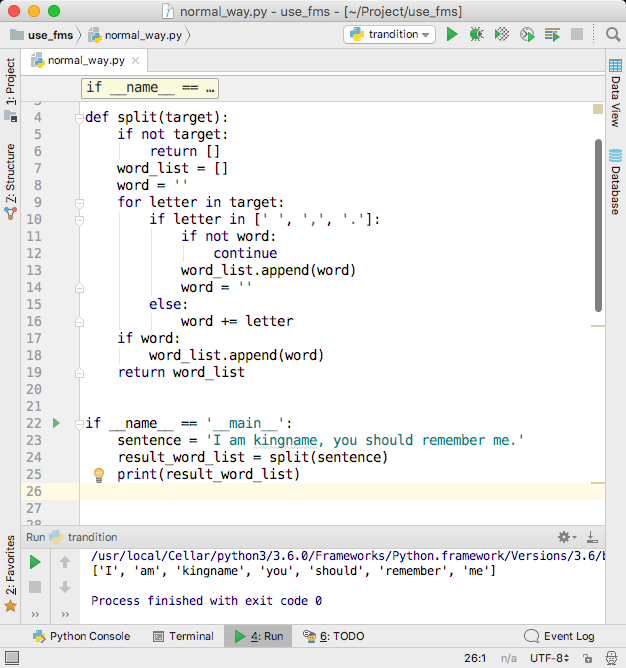Toggle the read-only lock icon

coord(588,659)
